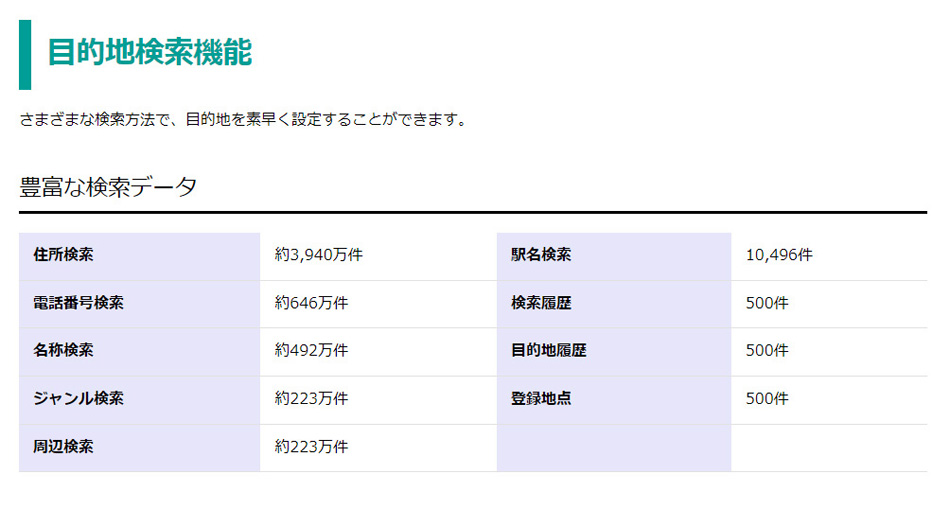This screenshot has height=509, width=950.
Task: Click the 豊富な検索データ section title
Action: click(108, 187)
